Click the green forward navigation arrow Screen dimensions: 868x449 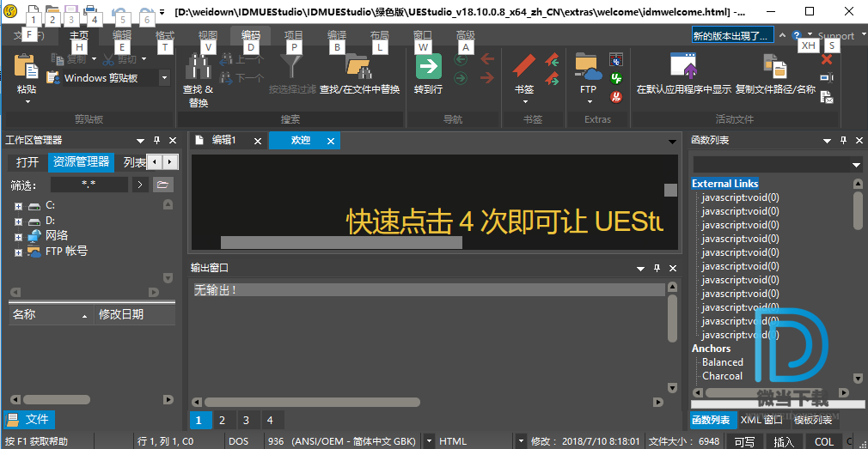461,78
